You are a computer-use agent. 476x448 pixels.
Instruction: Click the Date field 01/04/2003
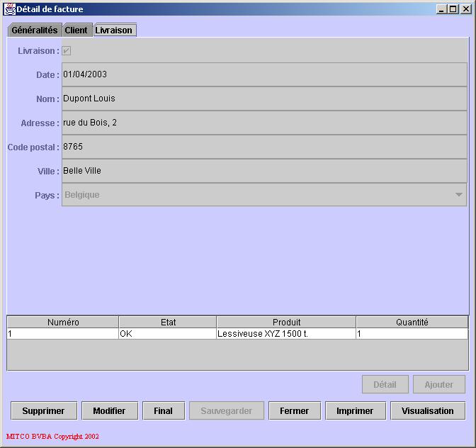264,74
